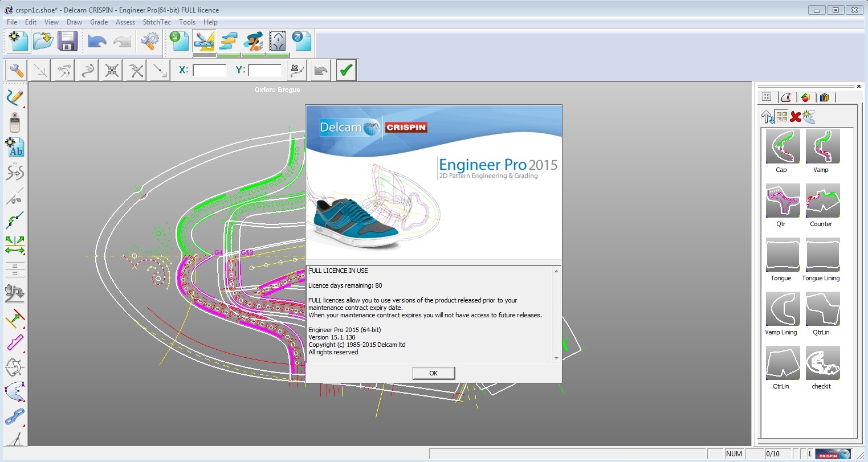Switch to the books library tab in right panel

(824, 97)
